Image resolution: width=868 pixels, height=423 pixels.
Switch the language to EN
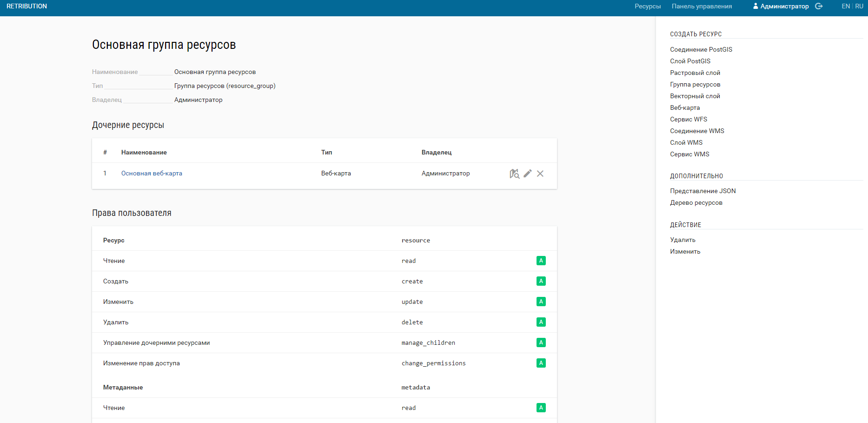(845, 6)
